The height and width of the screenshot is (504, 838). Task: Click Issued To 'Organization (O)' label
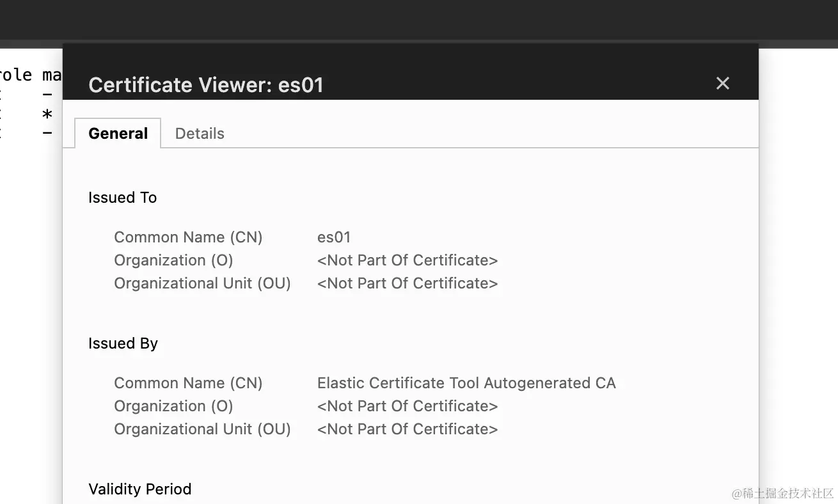[x=173, y=260]
